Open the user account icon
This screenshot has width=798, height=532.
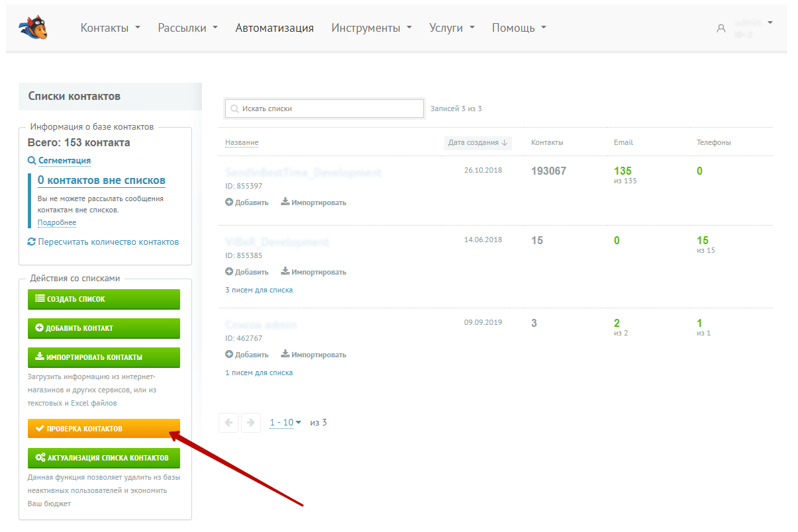click(x=721, y=28)
